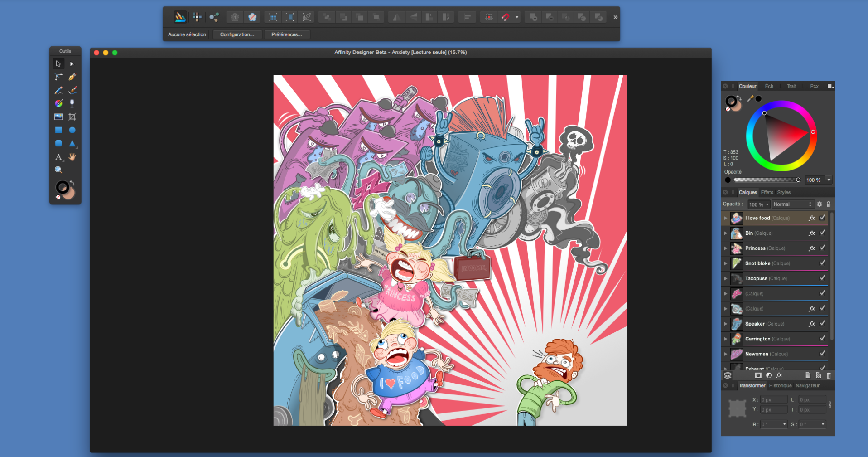Open the blend mode Normal dropdown
This screenshot has width=868, height=457.
click(792, 204)
